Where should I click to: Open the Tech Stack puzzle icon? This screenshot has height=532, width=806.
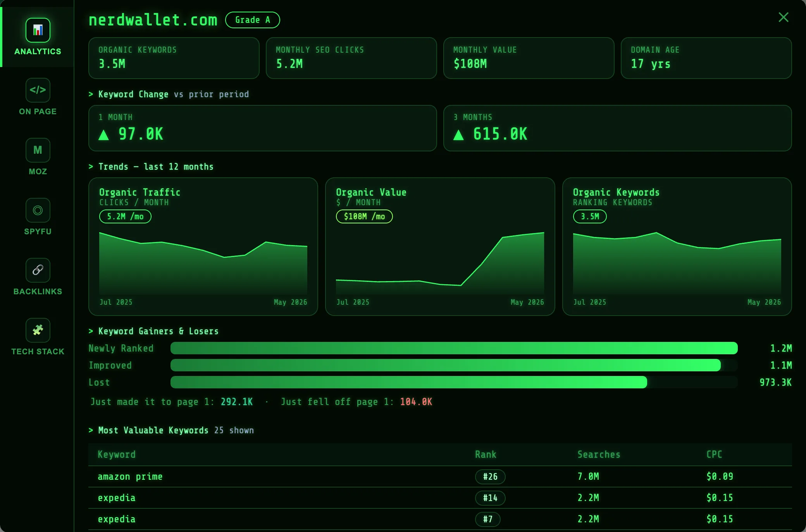pos(38,330)
